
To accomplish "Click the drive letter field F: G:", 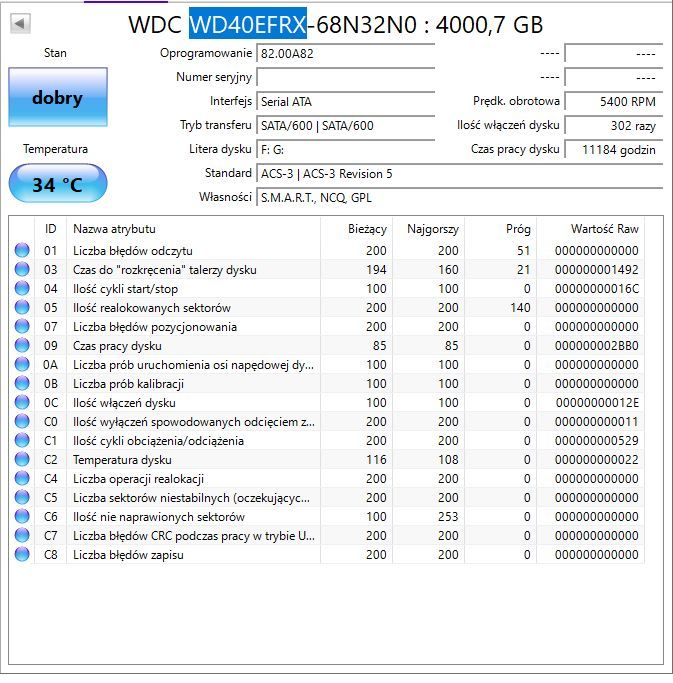I will click(345, 149).
